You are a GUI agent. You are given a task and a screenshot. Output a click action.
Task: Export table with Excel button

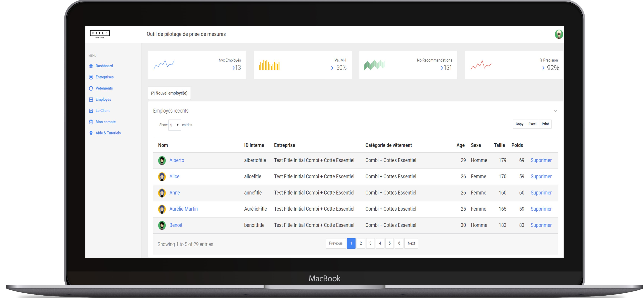[532, 124]
